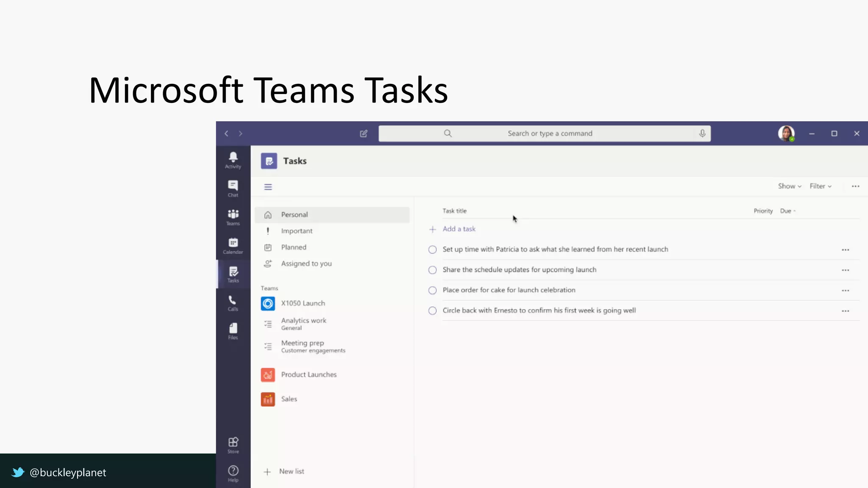This screenshot has width=868, height=488.
Task: Open Help in the left rail
Action: [x=233, y=474]
